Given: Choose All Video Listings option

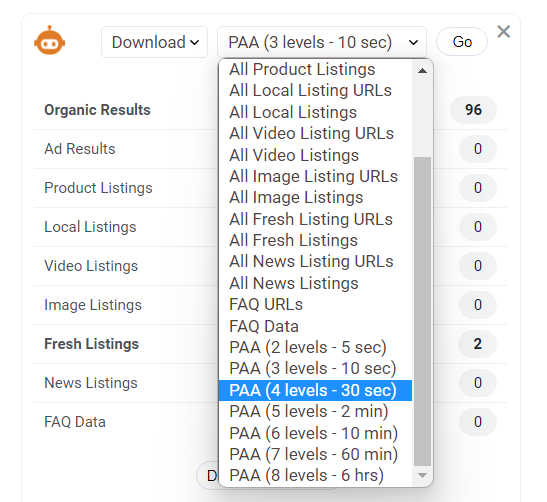Looking at the screenshot, I should (315, 155).
